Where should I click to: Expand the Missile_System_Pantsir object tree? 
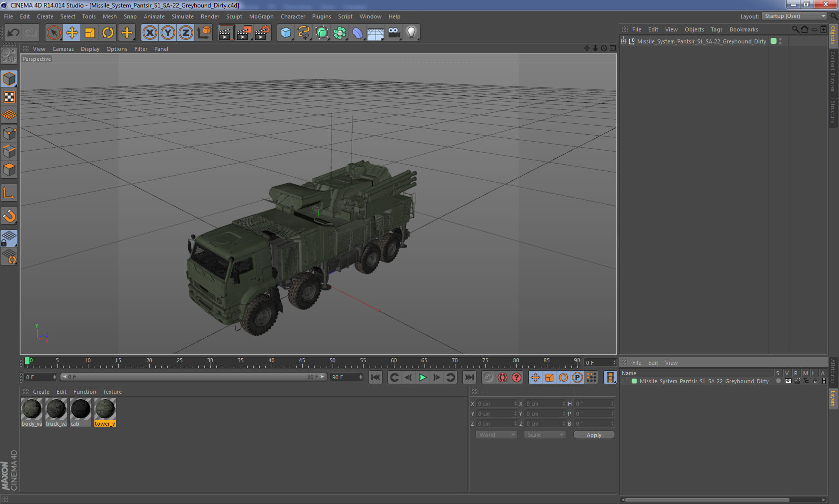click(x=624, y=41)
